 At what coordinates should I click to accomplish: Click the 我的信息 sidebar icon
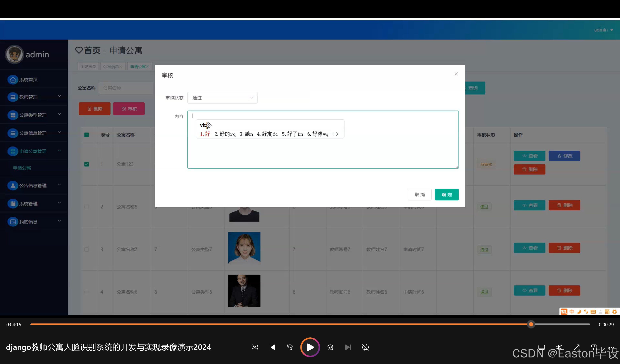pyautogui.click(x=13, y=222)
